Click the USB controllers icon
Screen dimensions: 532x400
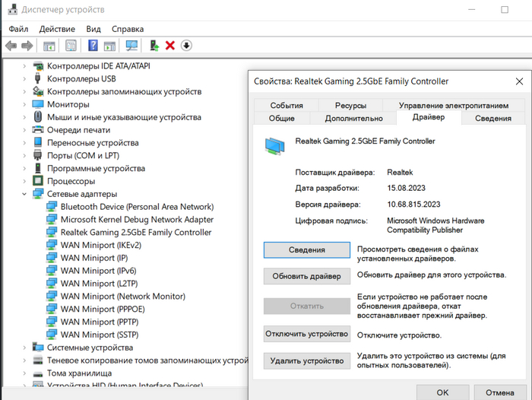pyautogui.click(x=38, y=78)
